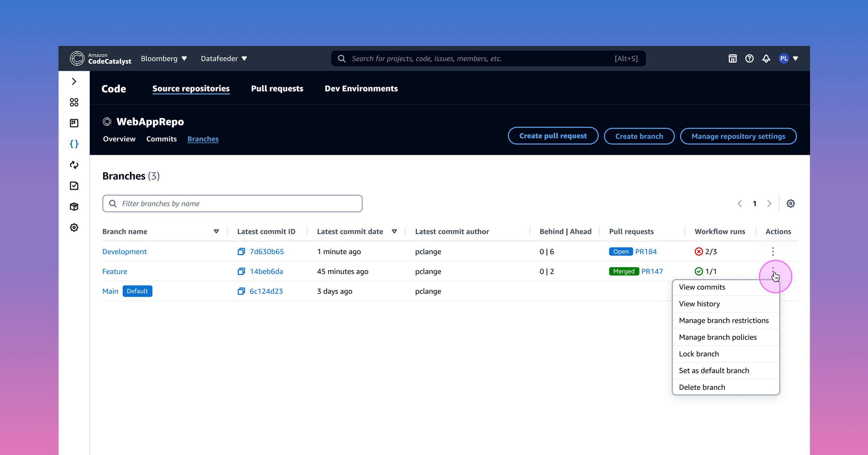Screen dimensions: 868x455
Task: Expand the Datafeeder project dropdown
Action: pyautogui.click(x=224, y=59)
